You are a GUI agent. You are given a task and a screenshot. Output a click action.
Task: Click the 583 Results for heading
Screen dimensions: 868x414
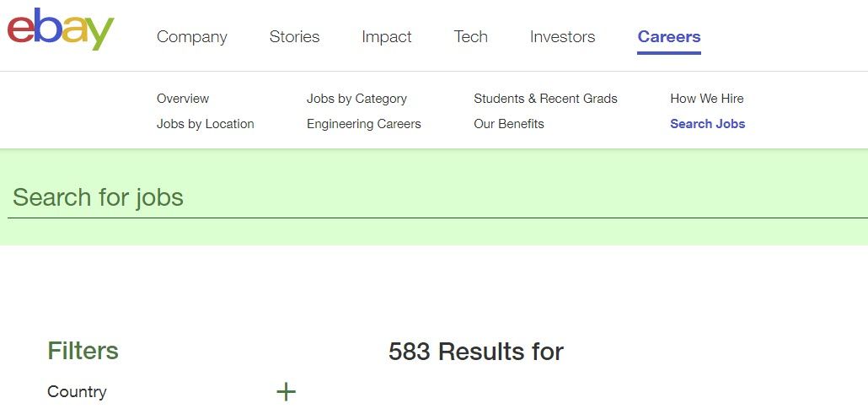click(476, 352)
